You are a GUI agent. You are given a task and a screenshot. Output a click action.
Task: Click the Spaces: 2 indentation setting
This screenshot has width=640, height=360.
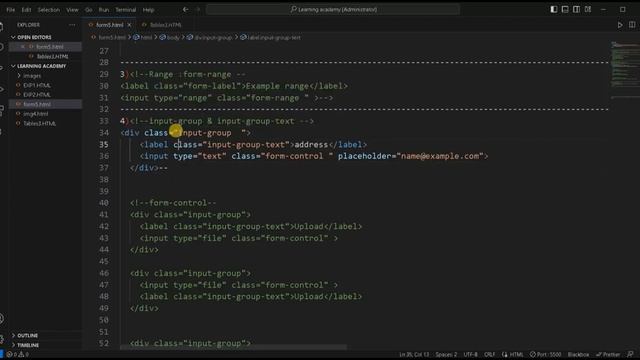446,355
